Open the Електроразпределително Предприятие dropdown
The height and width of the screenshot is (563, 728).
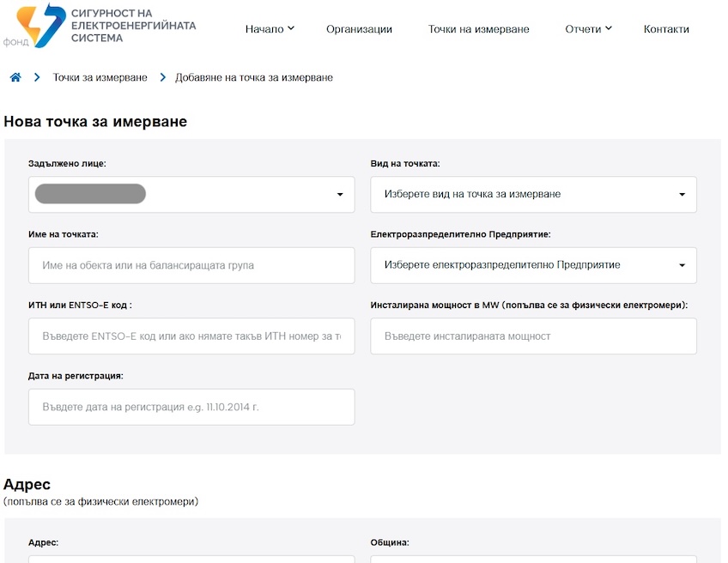[x=532, y=265]
